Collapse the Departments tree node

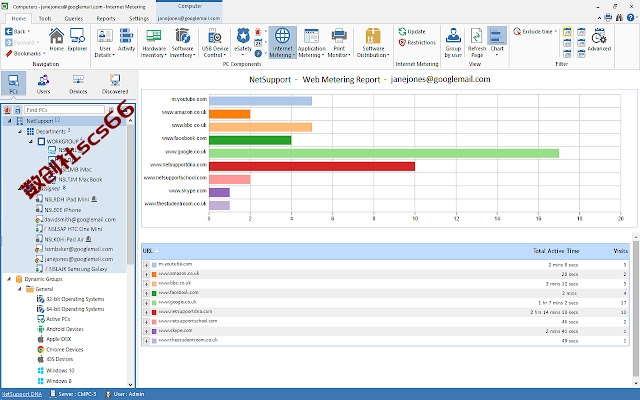(20, 131)
